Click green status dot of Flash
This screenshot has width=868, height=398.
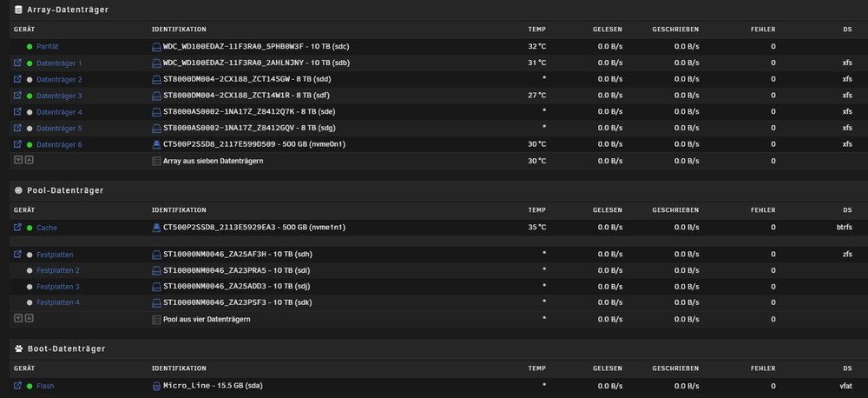coord(30,387)
